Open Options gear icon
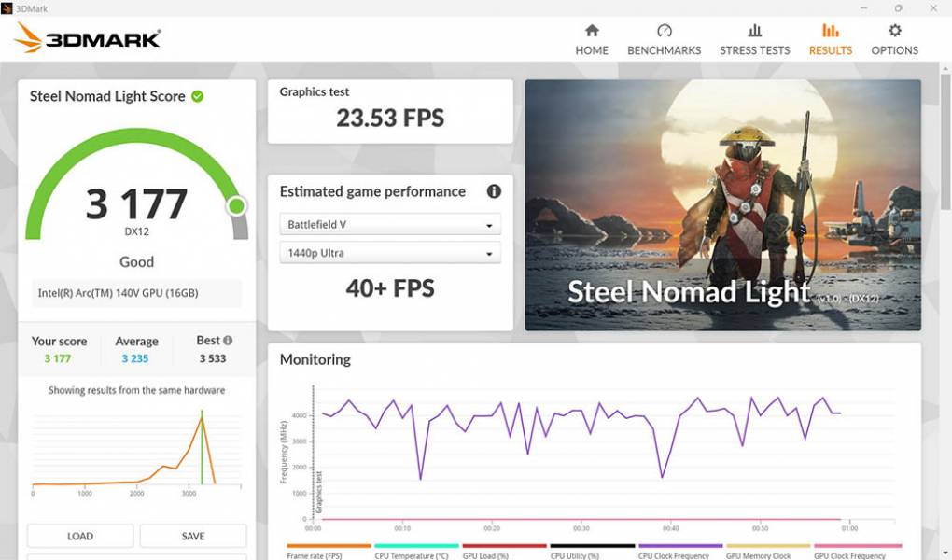The width and height of the screenshot is (952, 560). click(894, 31)
